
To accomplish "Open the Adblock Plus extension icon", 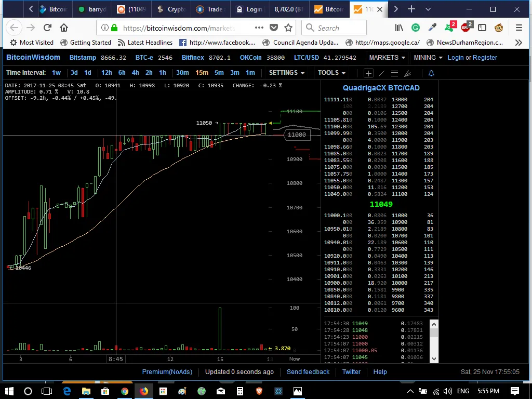I will point(467,27).
